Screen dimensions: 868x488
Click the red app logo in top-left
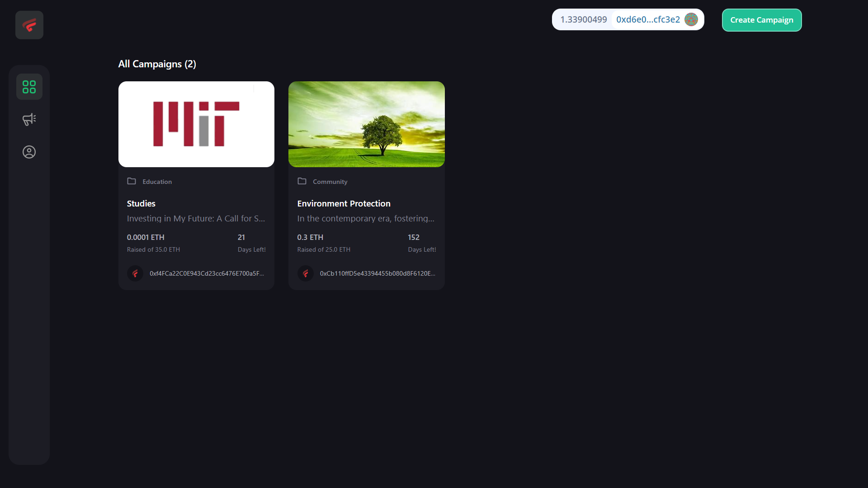[29, 25]
